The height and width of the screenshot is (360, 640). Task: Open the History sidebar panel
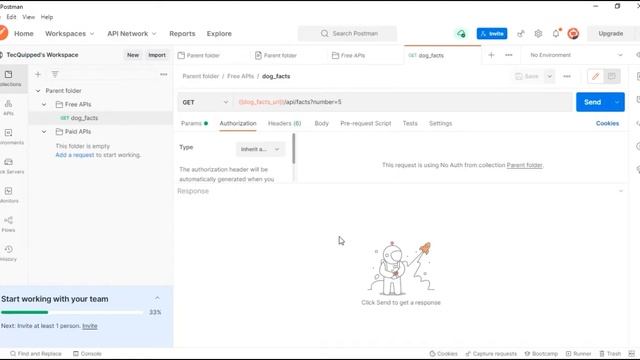point(9,253)
